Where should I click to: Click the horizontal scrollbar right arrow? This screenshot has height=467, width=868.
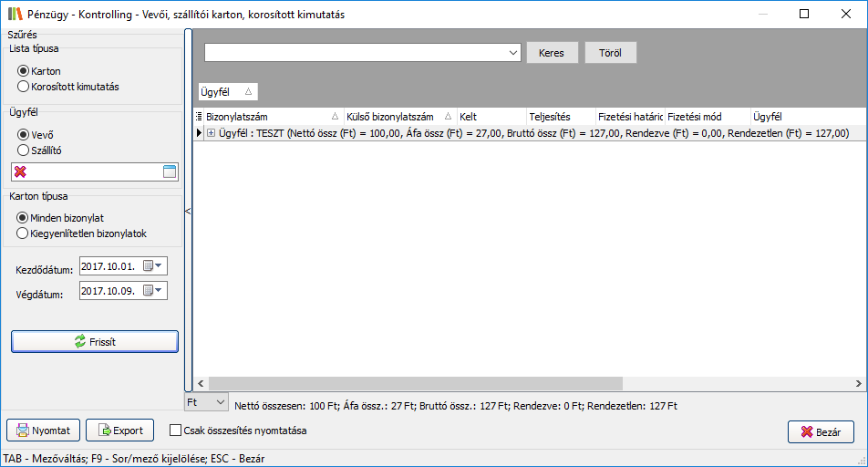pos(859,384)
